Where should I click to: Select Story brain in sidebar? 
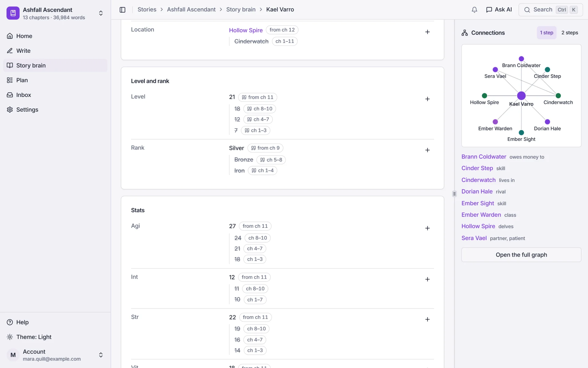pos(55,65)
